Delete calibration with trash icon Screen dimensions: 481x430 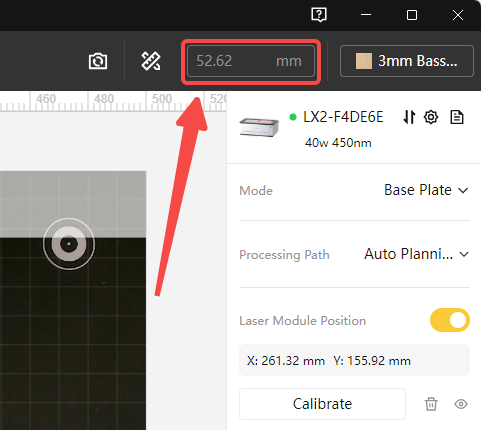[x=431, y=404]
